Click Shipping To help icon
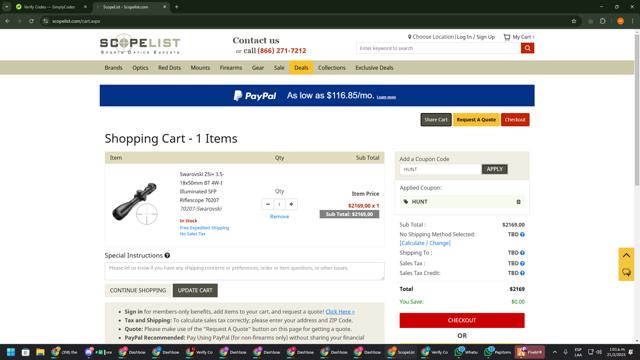This screenshot has height=360, width=640. pyautogui.click(x=522, y=253)
